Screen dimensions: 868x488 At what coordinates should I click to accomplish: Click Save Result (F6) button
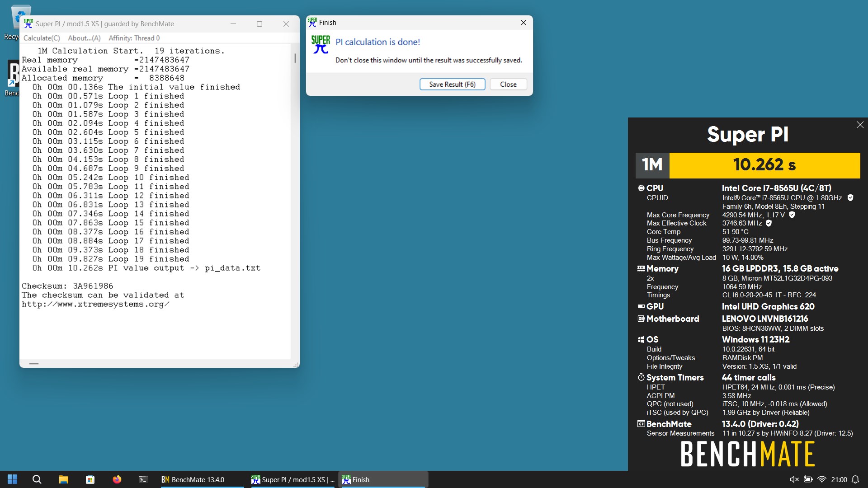point(452,84)
